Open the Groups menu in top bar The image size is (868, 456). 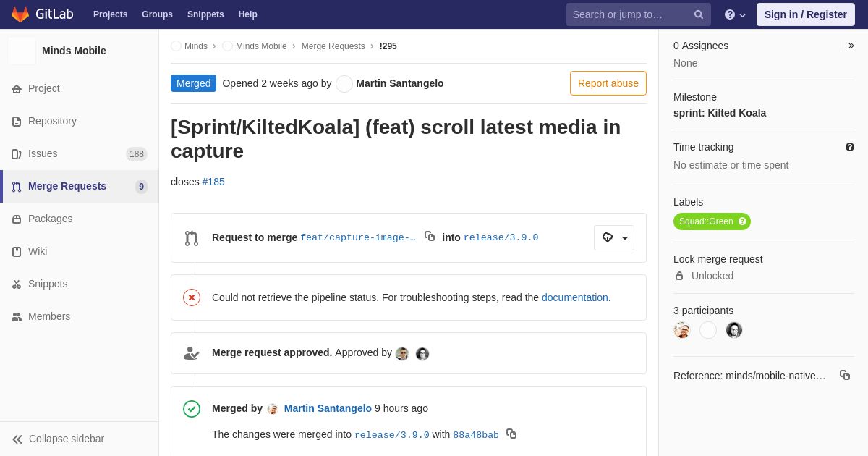click(157, 14)
